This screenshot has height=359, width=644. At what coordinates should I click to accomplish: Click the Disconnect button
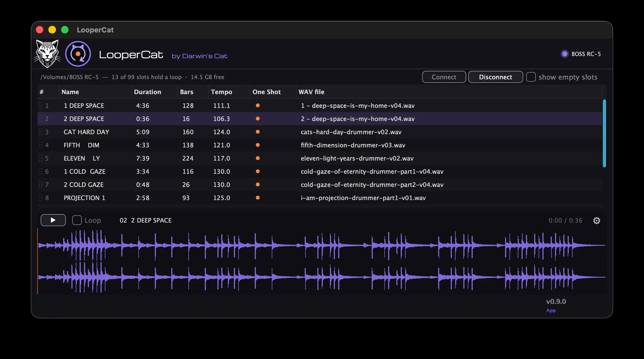click(x=496, y=77)
